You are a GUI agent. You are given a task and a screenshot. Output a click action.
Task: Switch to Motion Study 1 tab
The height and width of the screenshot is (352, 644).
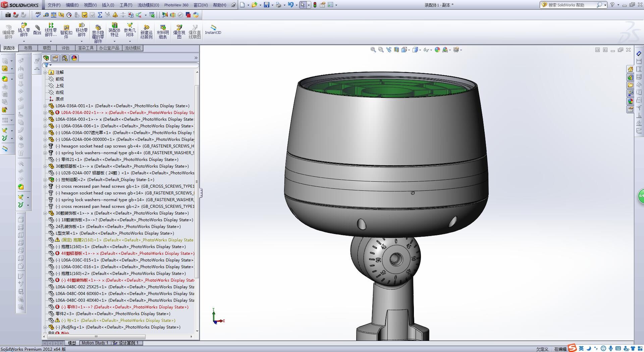(95, 343)
